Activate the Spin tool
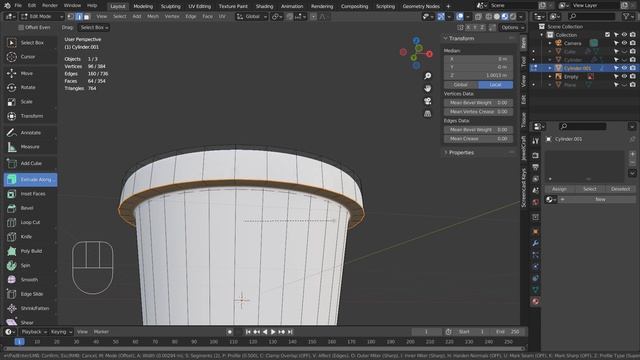640x360 pixels. [x=30, y=265]
